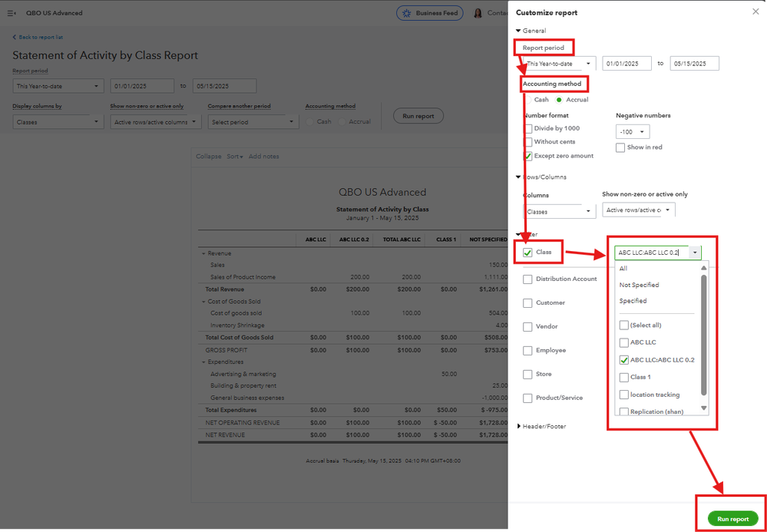Enable Vendor filter checkbox
767x532 pixels.
527,326
